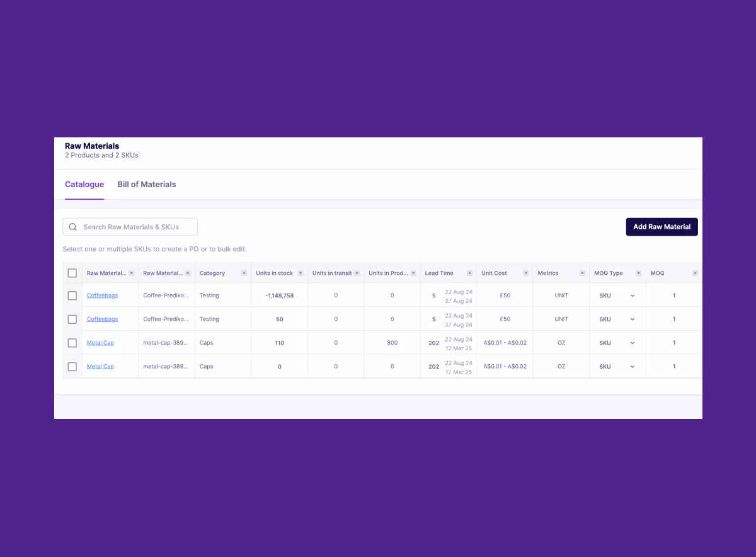
Task: Check the Metal Cap row with 0 in stock
Action: (x=72, y=367)
